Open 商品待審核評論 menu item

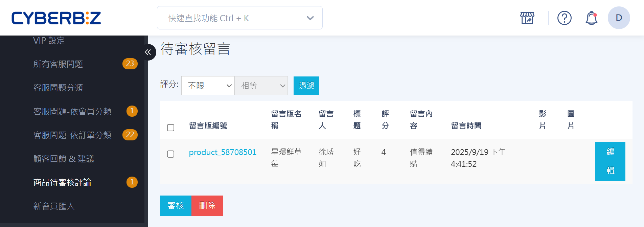point(62,182)
